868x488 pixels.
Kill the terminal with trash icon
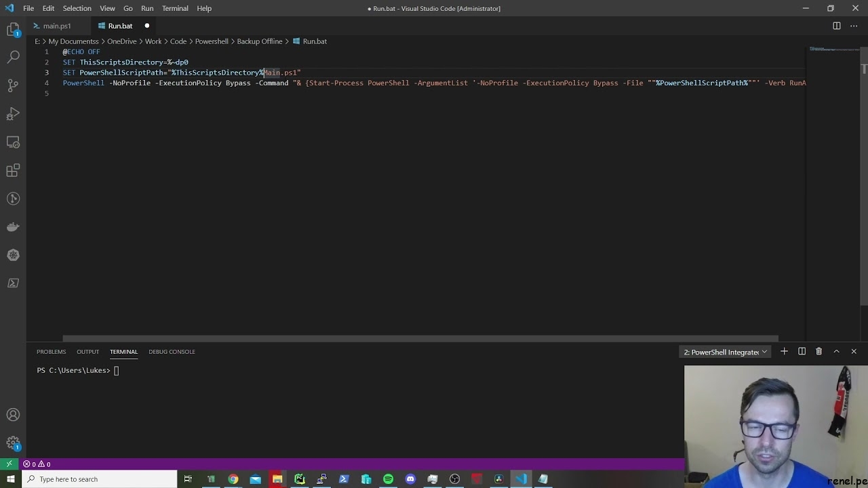point(818,352)
